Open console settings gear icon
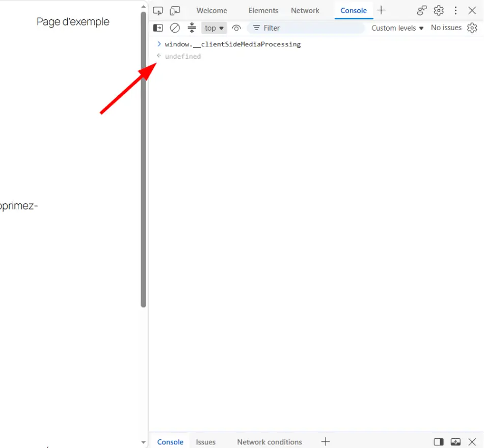Viewport: 484px width, 448px height. (x=472, y=28)
